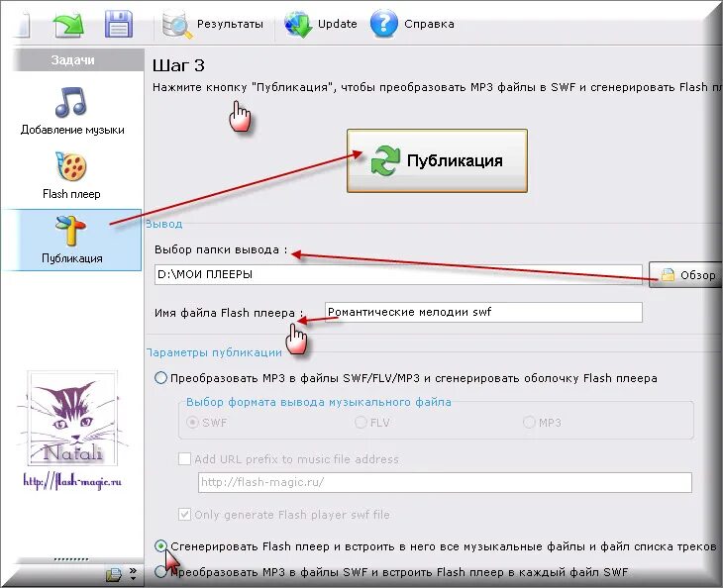Open Результаты from the toolbar
The width and height of the screenshot is (723, 588).
point(213,25)
